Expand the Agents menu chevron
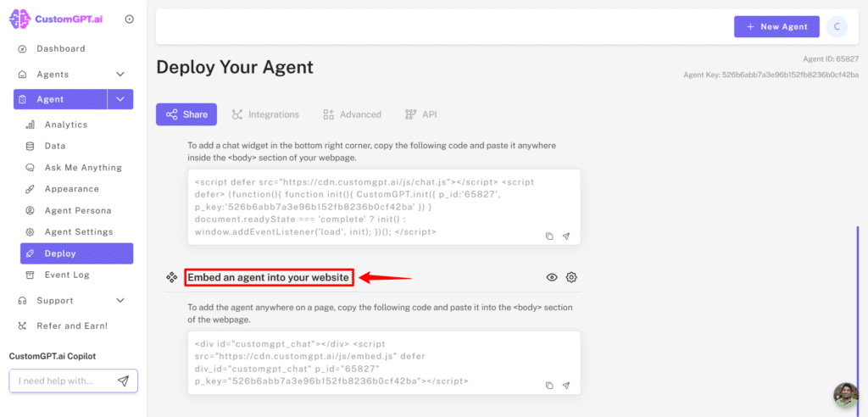The height and width of the screenshot is (417, 868). point(120,75)
